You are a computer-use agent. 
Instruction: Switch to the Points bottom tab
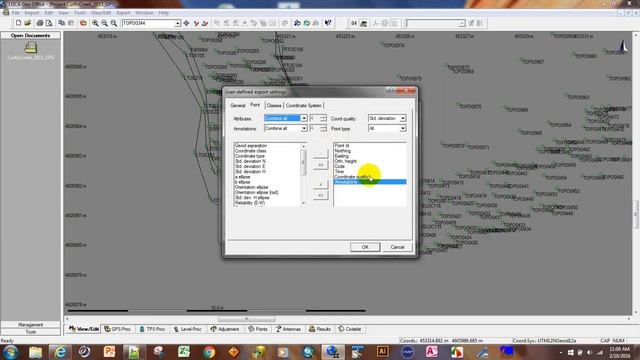(x=258, y=329)
